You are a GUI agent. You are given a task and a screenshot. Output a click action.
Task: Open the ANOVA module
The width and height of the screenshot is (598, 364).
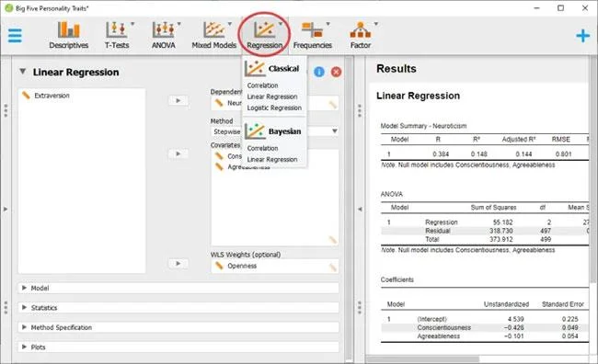point(164,35)
